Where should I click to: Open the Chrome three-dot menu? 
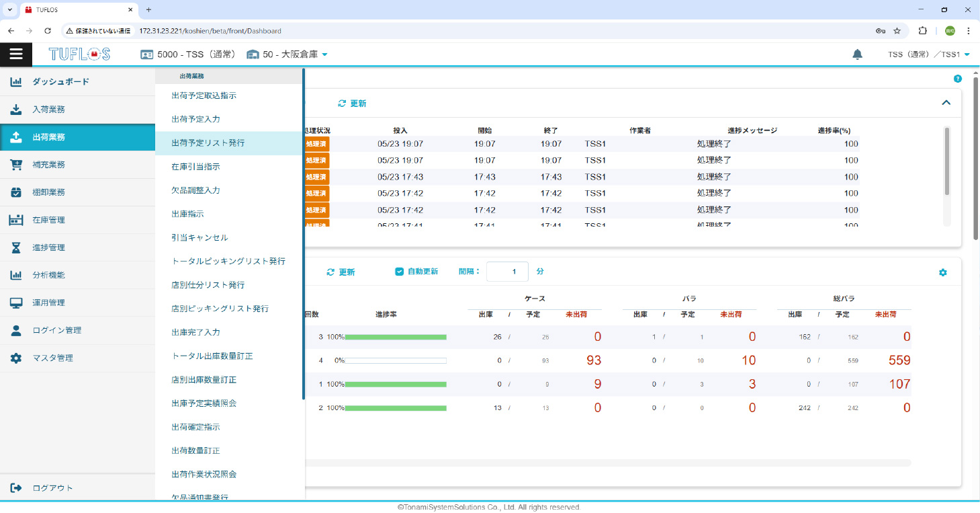tap(969, 31)
